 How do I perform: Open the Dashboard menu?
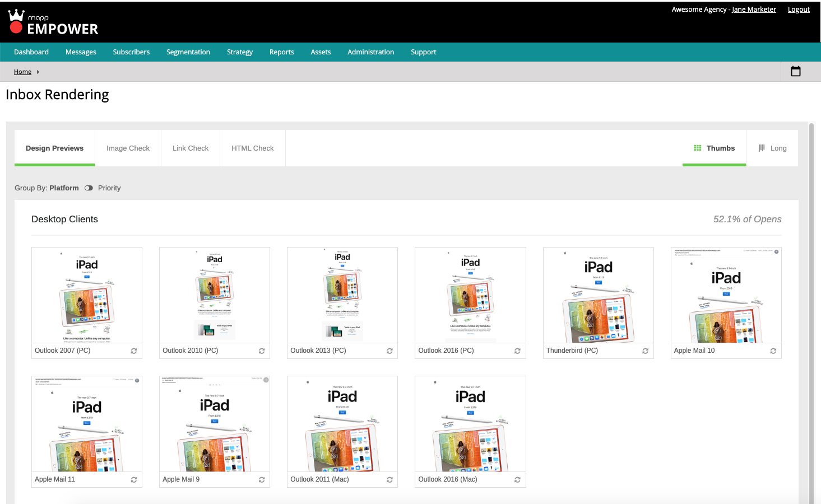tap(31, 52)
